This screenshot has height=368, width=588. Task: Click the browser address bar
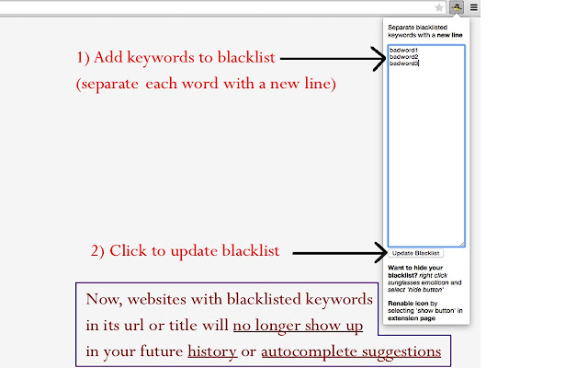pyautogui.click(x=211, y=7)
